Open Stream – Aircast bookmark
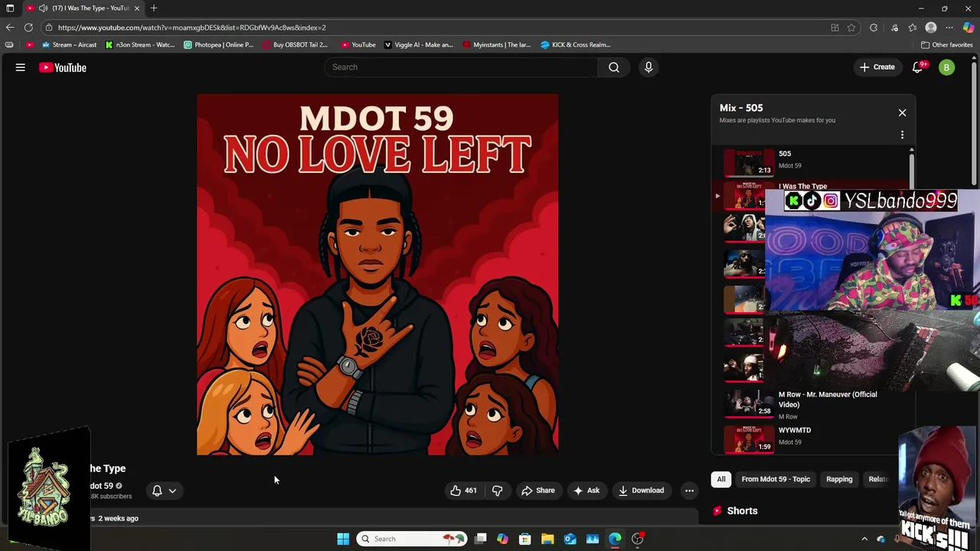This screenshot has height=551, width=980. pos(69,44)
